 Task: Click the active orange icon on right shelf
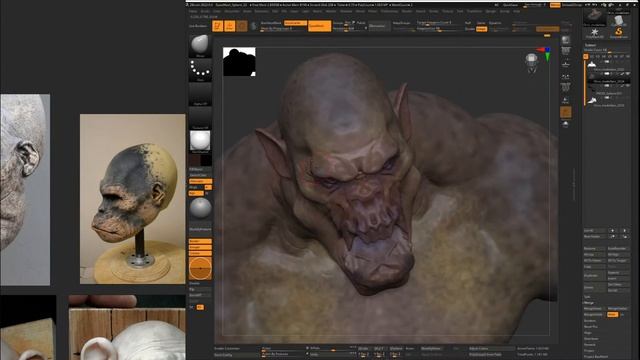565,112
